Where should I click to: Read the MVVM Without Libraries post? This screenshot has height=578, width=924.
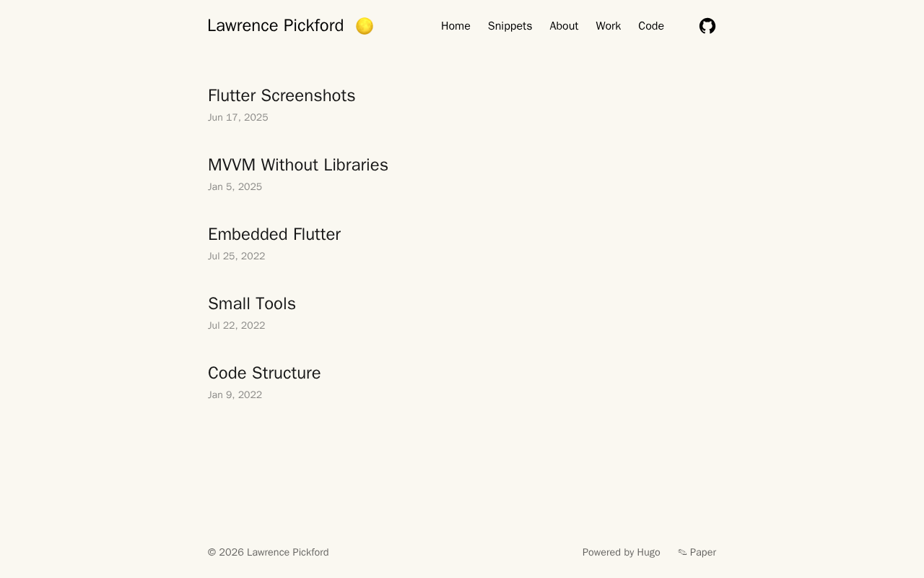(298, 165)
